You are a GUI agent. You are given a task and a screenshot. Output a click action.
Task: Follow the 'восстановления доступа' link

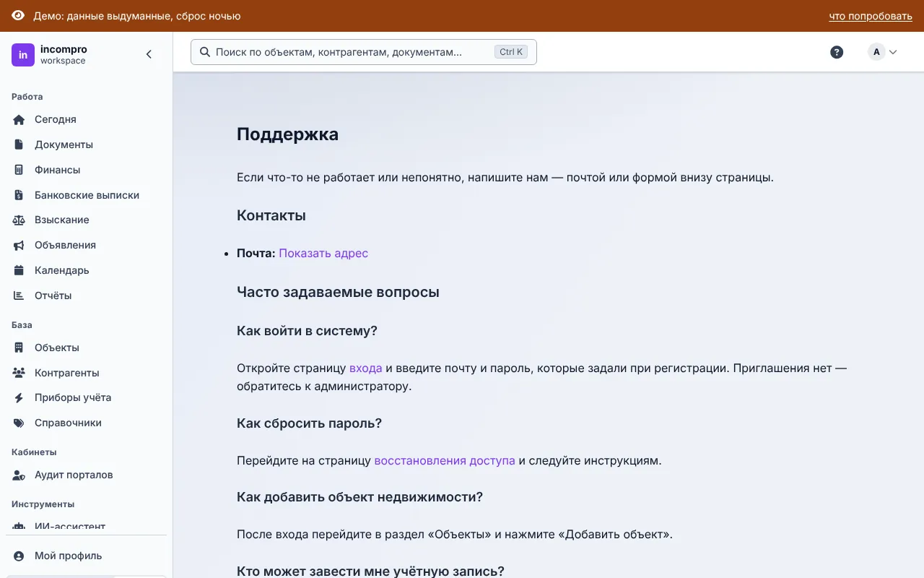445,460
